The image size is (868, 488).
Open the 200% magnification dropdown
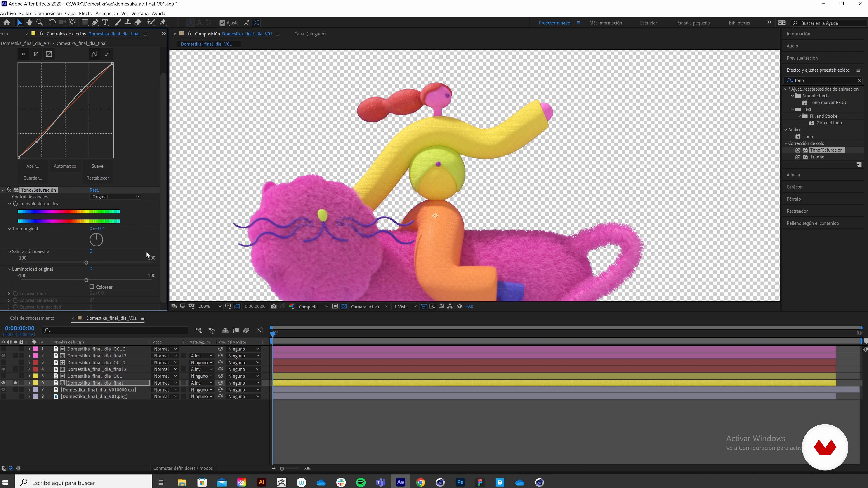tap(210, 306)
